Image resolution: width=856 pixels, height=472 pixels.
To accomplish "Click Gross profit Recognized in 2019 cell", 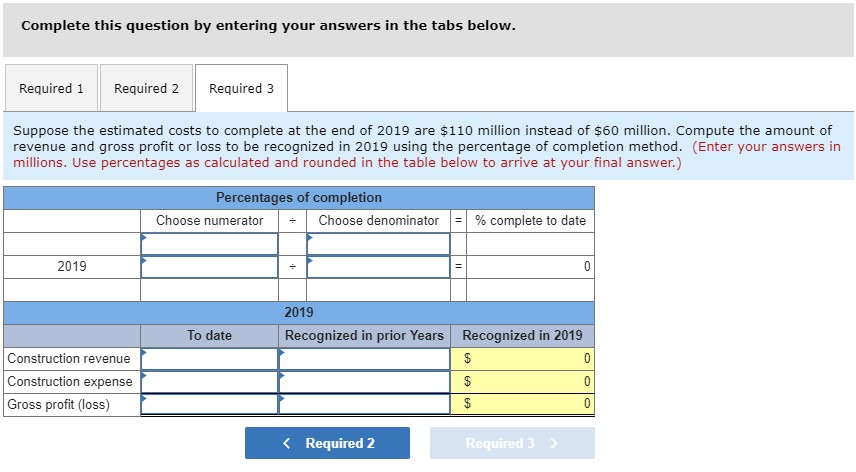I will coord(530,405).
